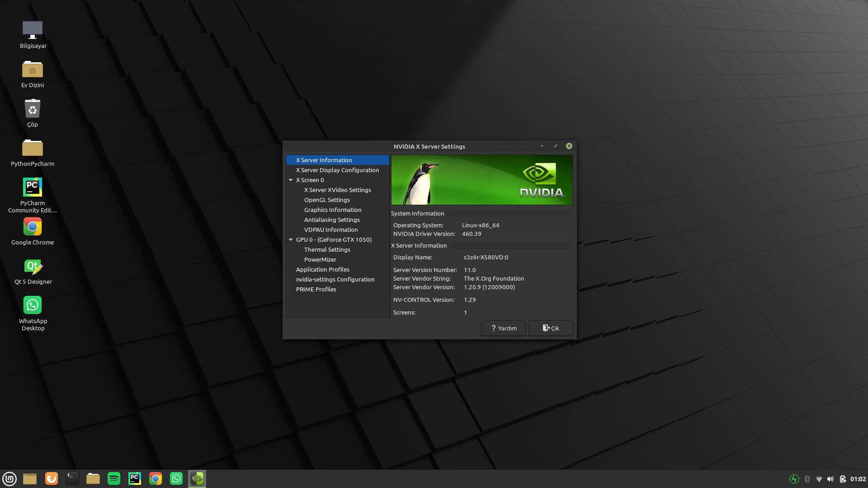Click NVIDIA settings taskbar icon
Screen dimensions: 868x488
pyautogui.click(x=197, y=479)
